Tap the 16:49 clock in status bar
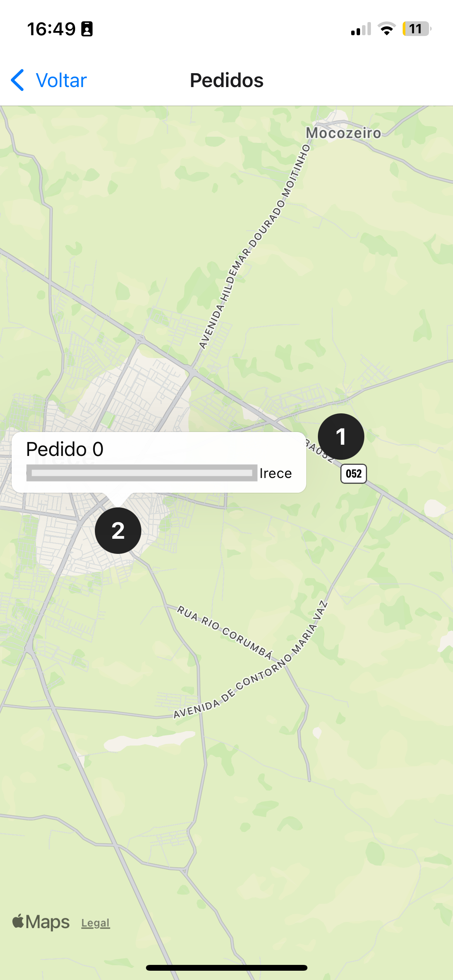This screenshot has width=453, height=980. pos(51,29)
